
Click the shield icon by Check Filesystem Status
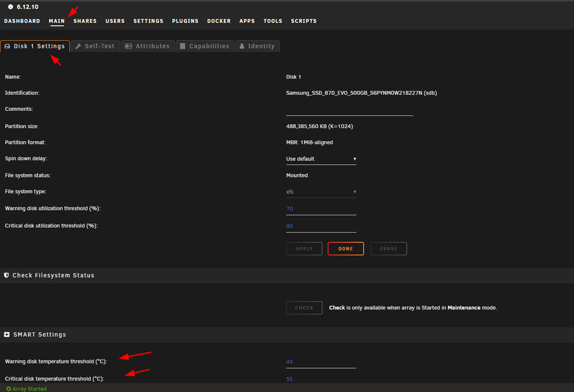click(x=6, y=275)
